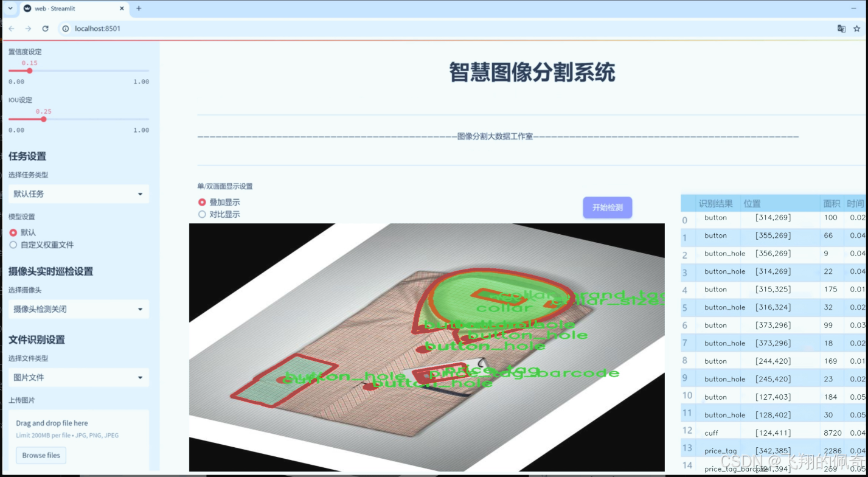Adjust the 置信度设定 slider handle
Viewport: 868px width, 477px height.
(29, 71)
